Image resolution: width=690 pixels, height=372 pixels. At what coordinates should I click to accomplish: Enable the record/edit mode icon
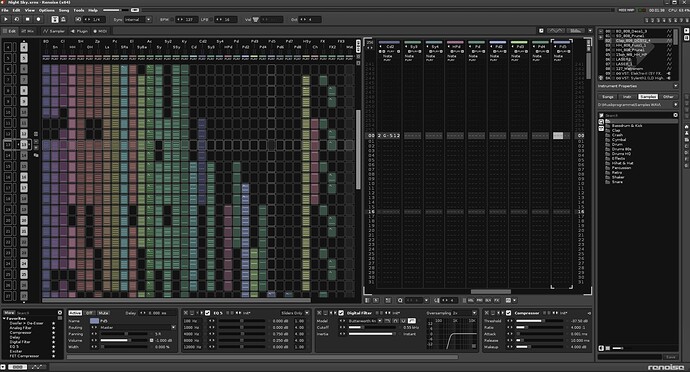(38, 19)
